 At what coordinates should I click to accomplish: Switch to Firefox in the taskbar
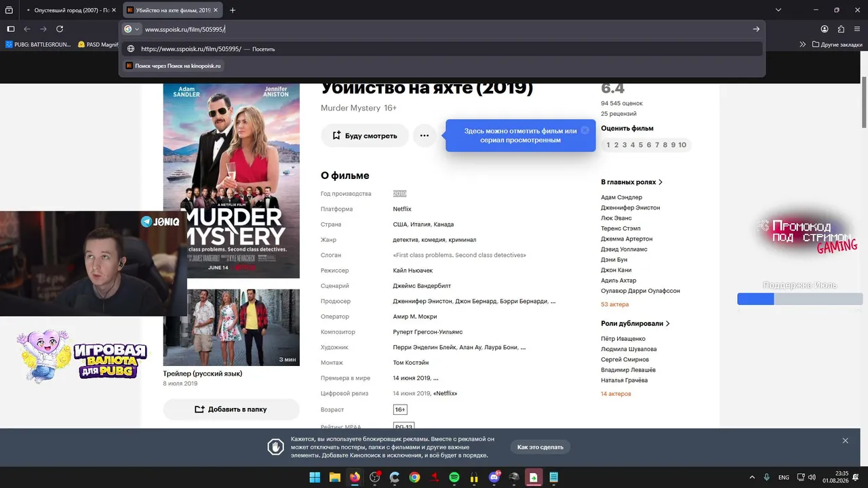click(x=355, y=478)
